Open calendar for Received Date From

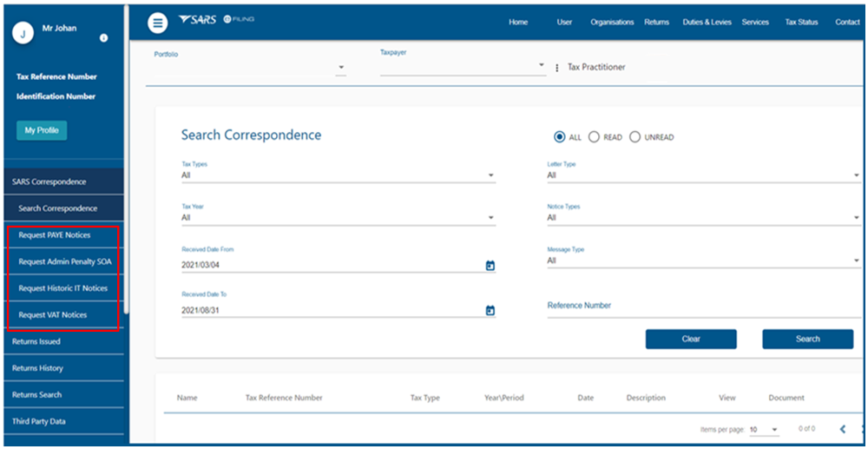490,266
